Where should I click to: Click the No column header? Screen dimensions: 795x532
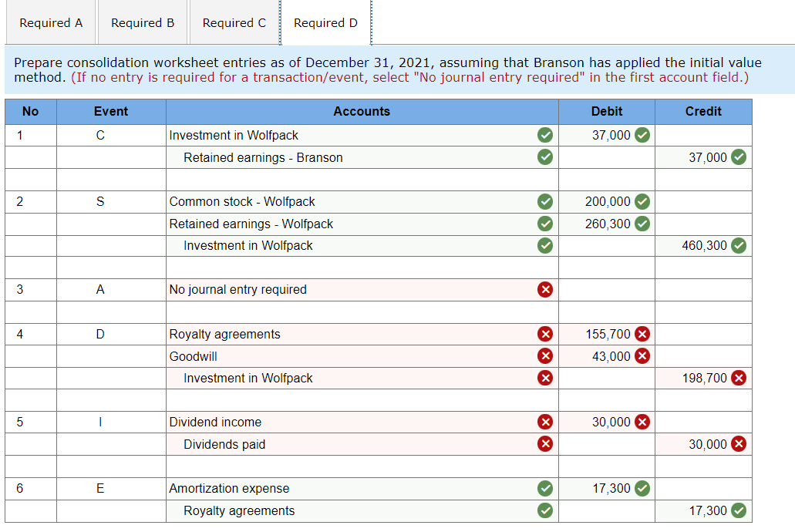coord(30,112)
